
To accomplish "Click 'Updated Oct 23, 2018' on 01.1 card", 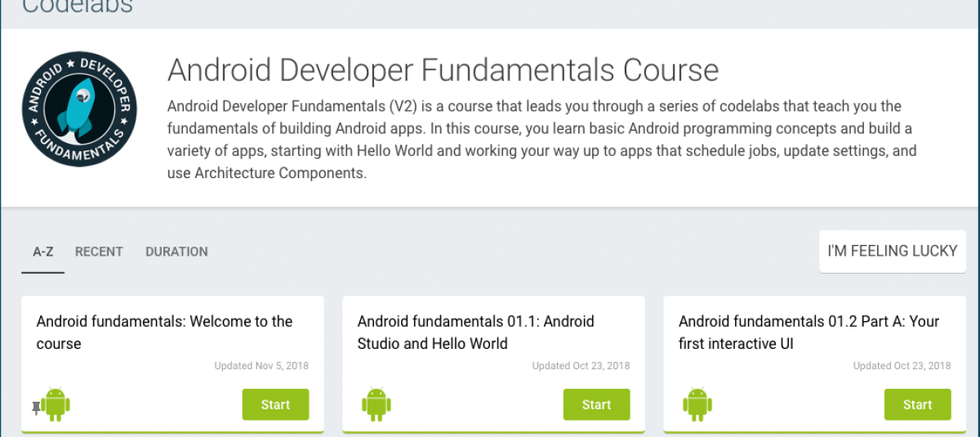I will (581, 366).
